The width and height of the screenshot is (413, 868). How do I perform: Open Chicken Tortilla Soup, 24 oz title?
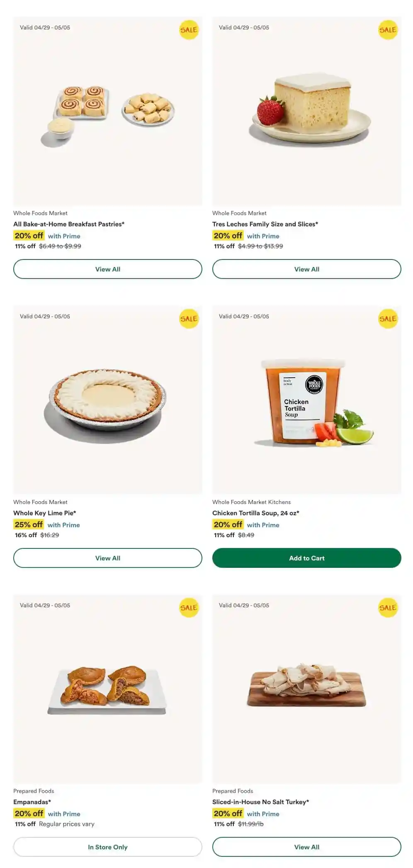(x=255, y=513)
